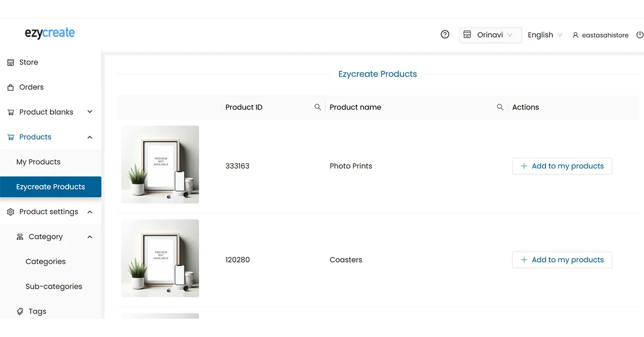
Task: Collapse Product settings chevron
Action: pos(90,212)
